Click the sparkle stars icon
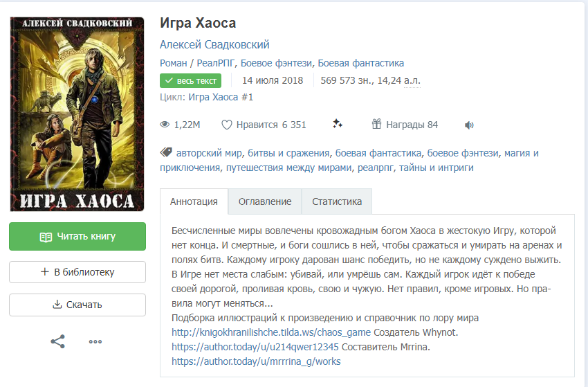Image resolution: width=588 pixels, height=387 pixels. coord(338,123)
